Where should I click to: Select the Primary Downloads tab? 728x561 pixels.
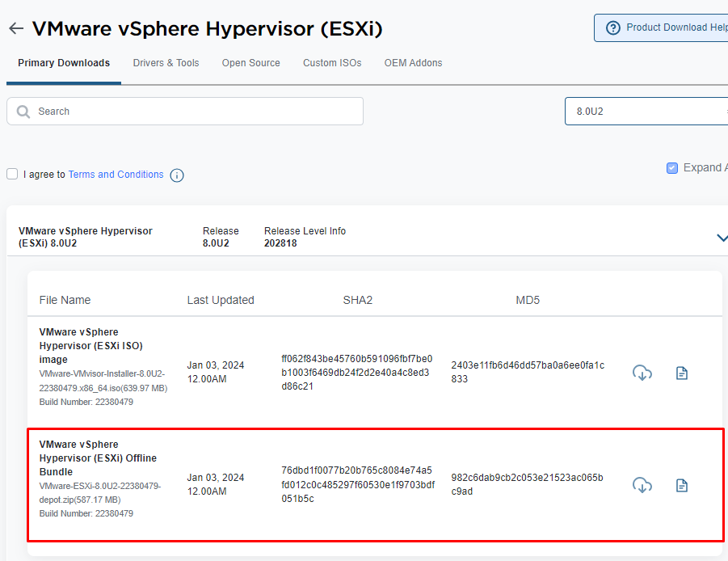[64, 63]
